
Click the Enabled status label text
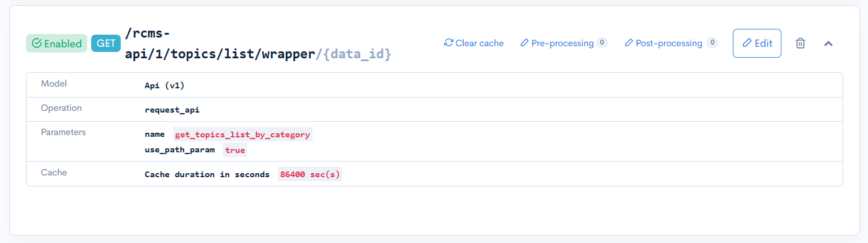tap(63, 43)
